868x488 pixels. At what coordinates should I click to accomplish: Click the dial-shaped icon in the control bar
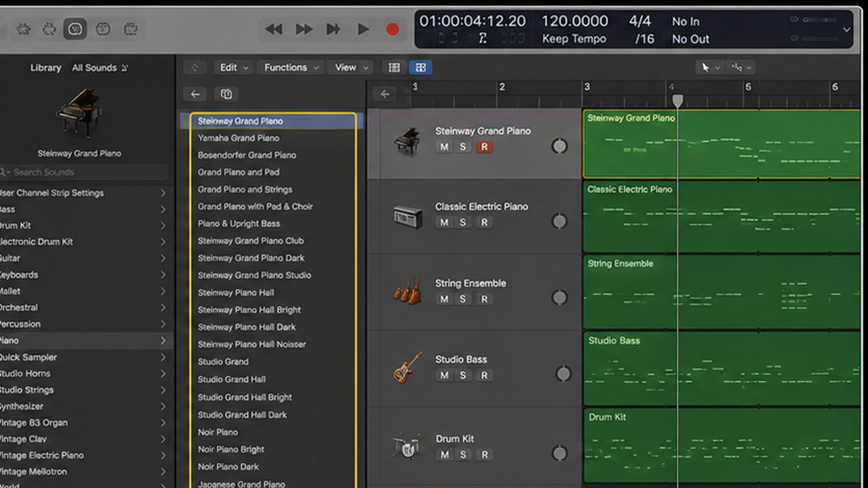coord(102,29)
